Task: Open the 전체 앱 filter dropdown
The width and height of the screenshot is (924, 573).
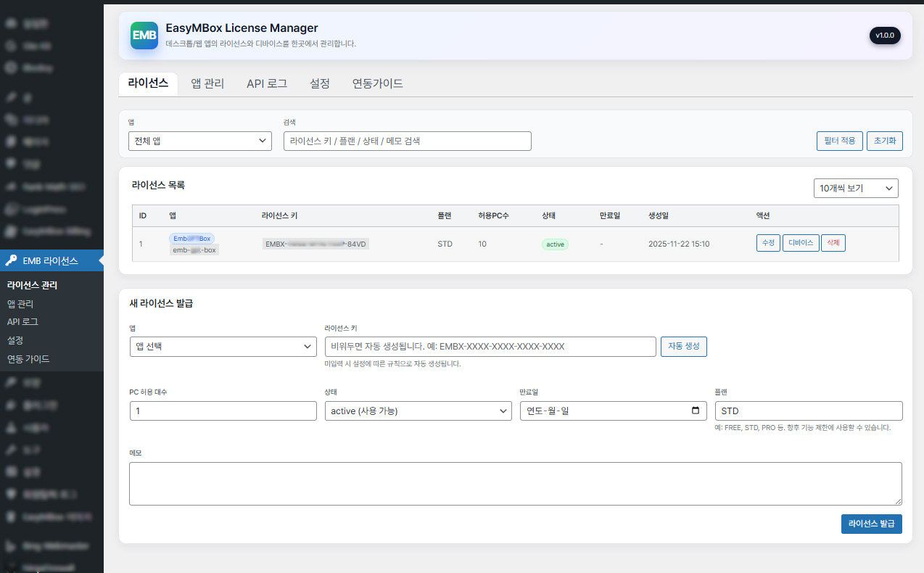Action: (200, 141)
